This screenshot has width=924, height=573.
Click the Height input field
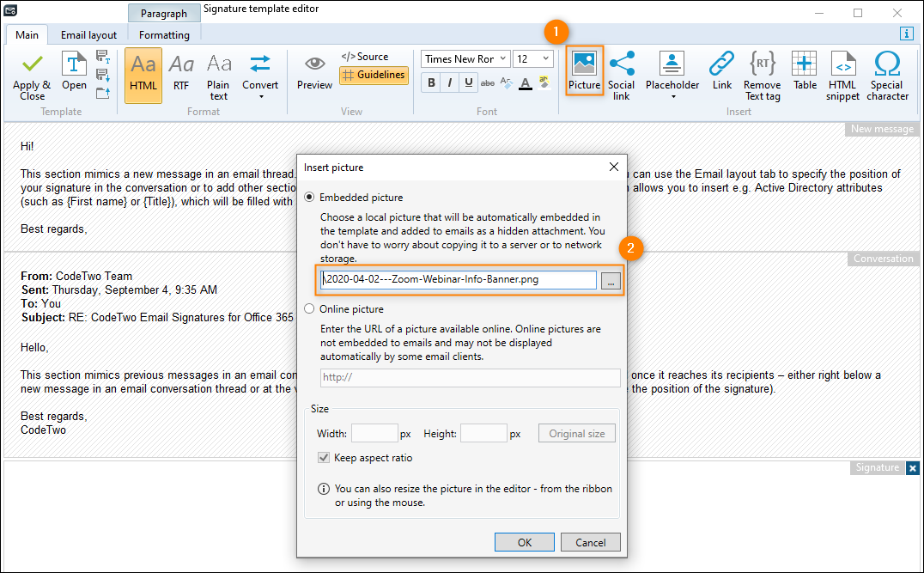(x=483, y=433)
